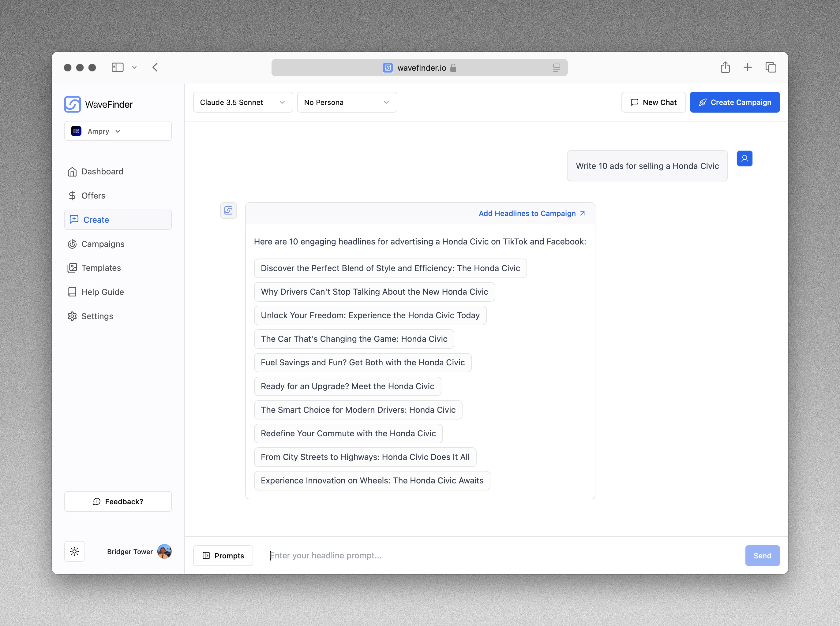The height and width of the screenshot is (626, 840).
Task: Select headline 'The Smart Choice for Modern Drivers'
Action: pyautogui.click(x=358, y=410)
